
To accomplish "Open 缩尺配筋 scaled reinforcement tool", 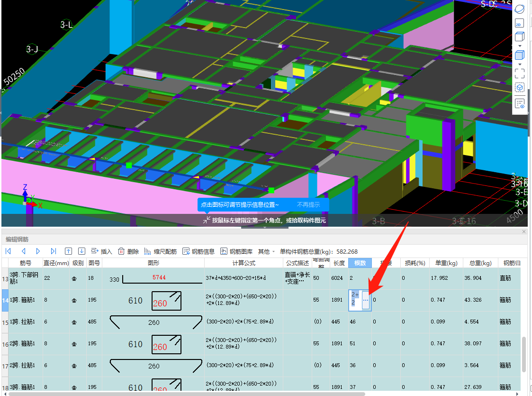I will [160, 251].
